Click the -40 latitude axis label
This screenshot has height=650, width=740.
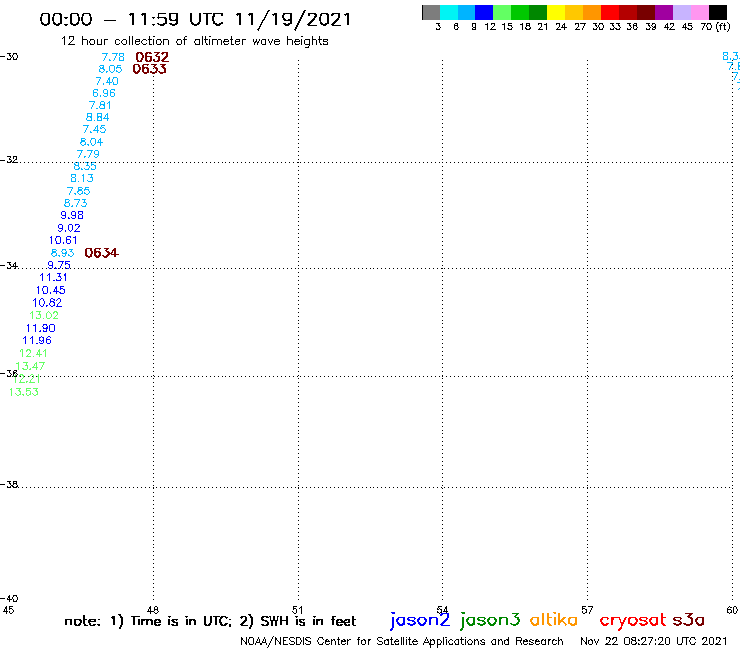[x=9, y=599]
